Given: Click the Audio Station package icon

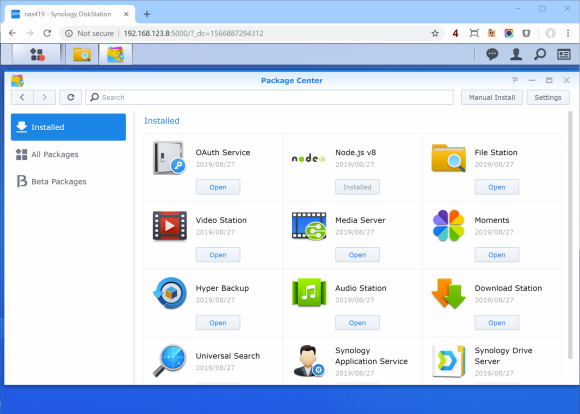Looking at the screenshot, I should [309, 293].
